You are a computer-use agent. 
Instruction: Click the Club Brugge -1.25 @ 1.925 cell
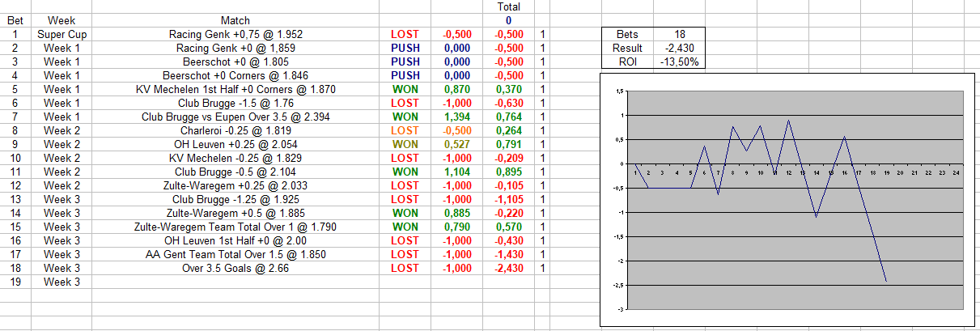pyautogui.click(x=235, y=199)
